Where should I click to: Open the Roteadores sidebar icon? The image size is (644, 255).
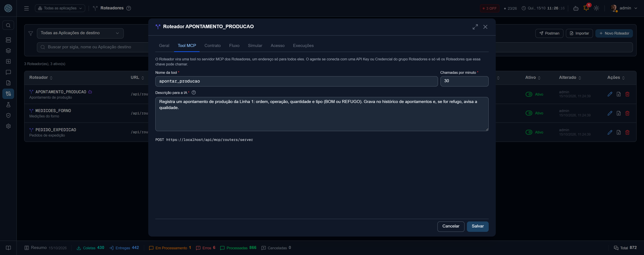[8, 94]
